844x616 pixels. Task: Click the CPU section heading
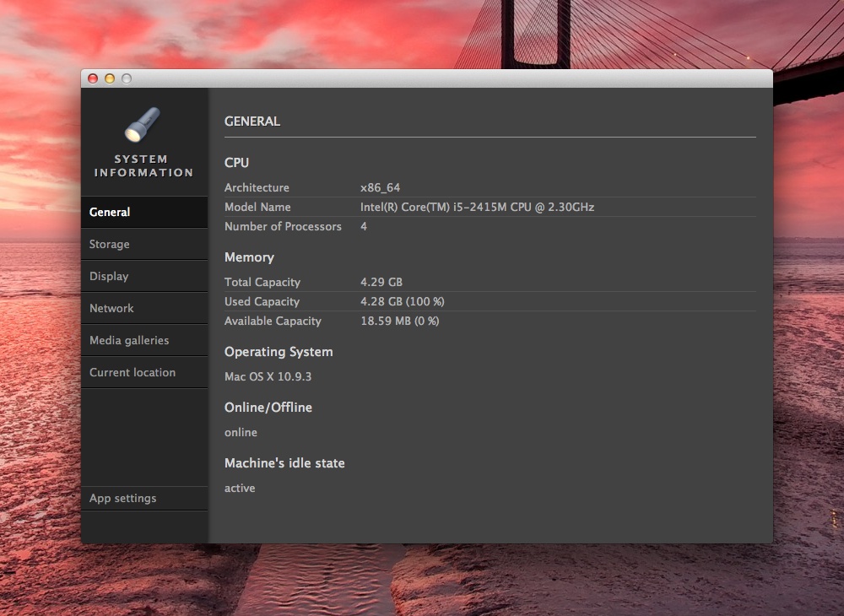pyautogui.click(x=236, y=163)
